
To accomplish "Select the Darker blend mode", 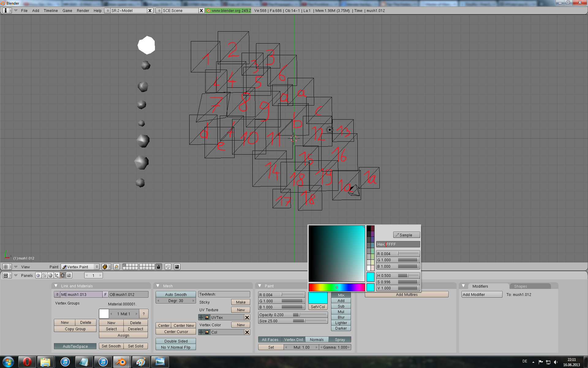I will coord(341,328).
